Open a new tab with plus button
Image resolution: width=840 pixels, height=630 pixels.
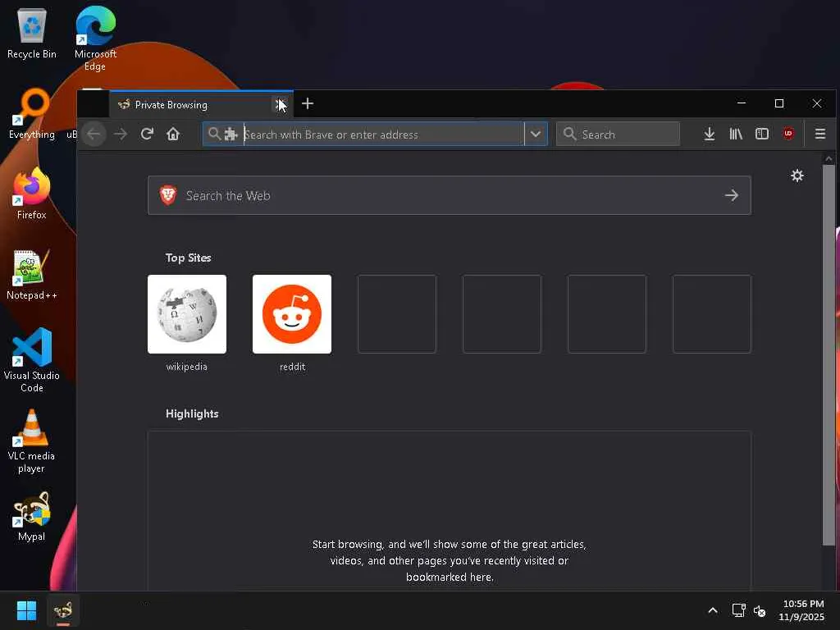click(308, 104)
